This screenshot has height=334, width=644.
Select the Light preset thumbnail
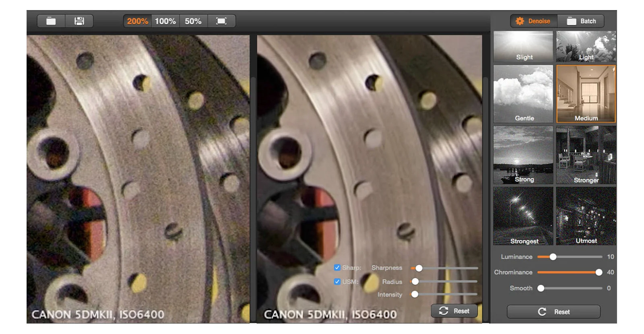[x=586, y=46]
